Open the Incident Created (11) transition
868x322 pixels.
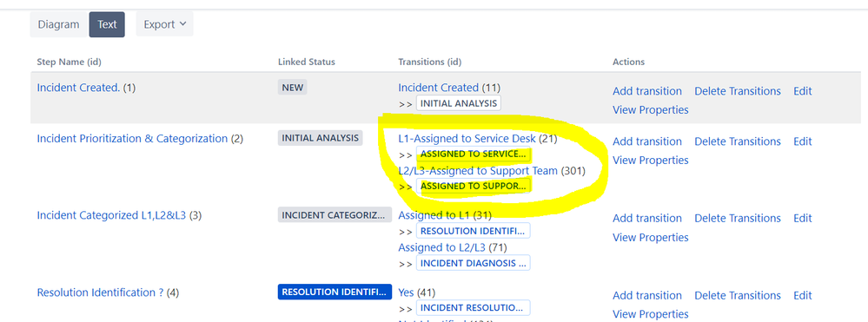(439, 88)
